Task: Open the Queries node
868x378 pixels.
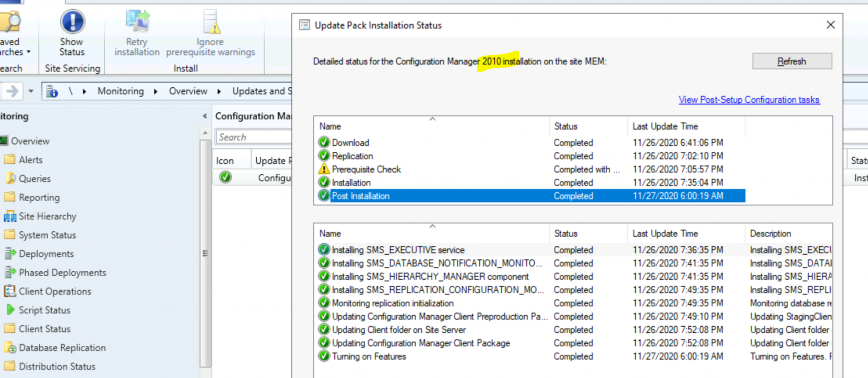Action: tap(34, 178)
